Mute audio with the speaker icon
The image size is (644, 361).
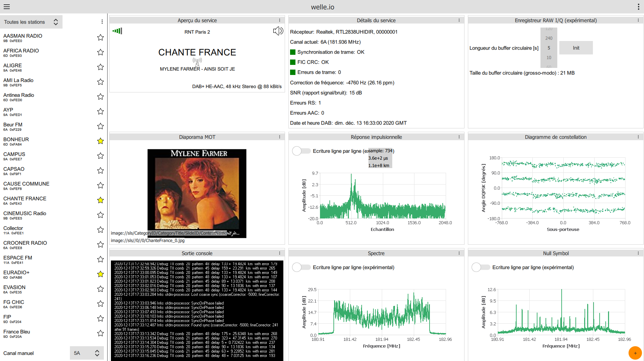pyautogui.click(x=278, y=31)
